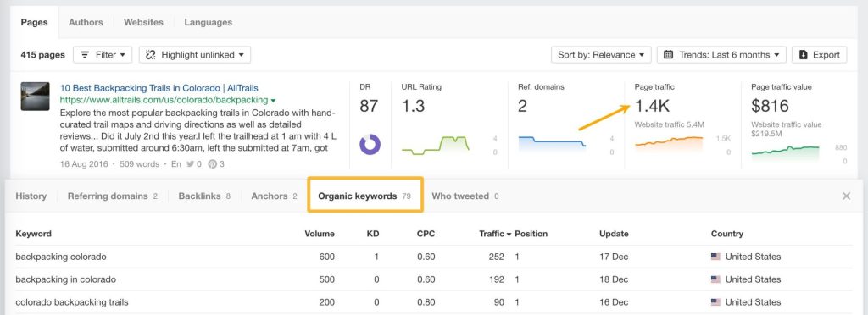Click traffic value 252
Screen dimensions: 868x315
coord(497,257)
